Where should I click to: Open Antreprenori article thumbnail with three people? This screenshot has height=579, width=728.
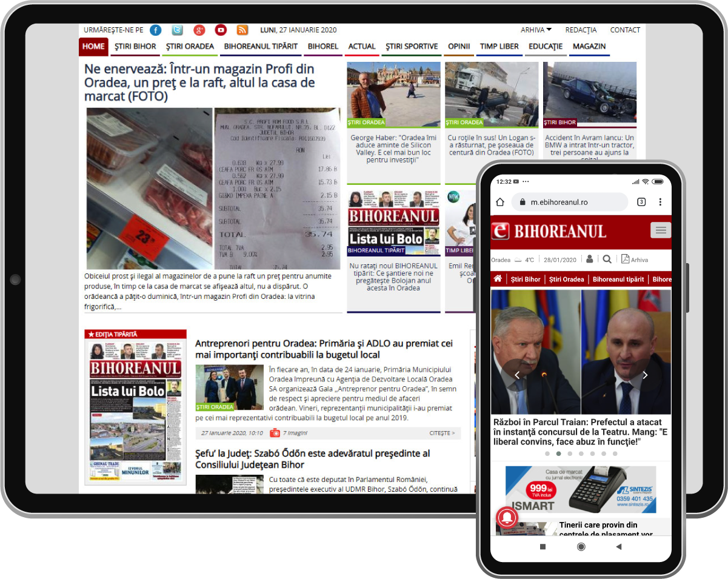click(230, 387)
